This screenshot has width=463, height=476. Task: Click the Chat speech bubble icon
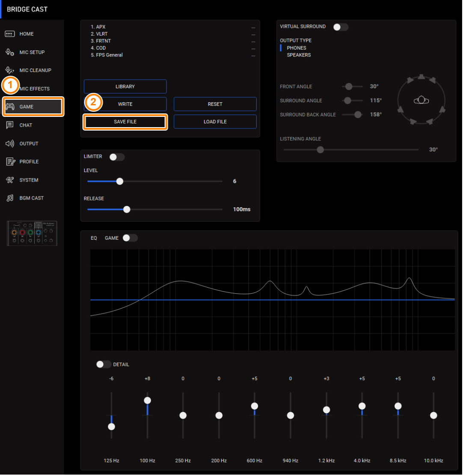[x=10, y=125]
